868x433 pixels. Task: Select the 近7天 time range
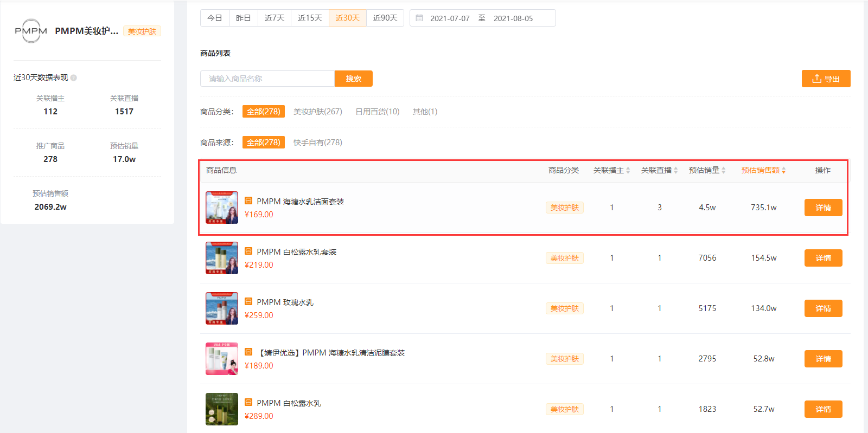pos(275,18)
